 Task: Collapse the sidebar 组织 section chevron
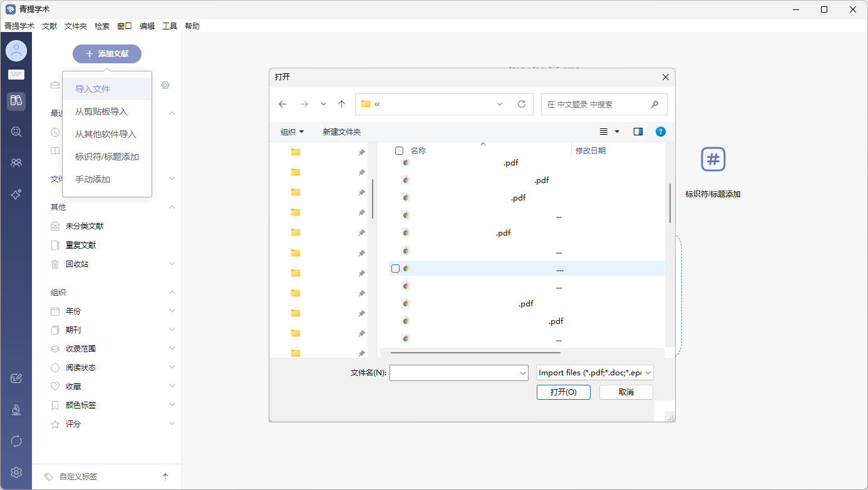pos(172,292)
